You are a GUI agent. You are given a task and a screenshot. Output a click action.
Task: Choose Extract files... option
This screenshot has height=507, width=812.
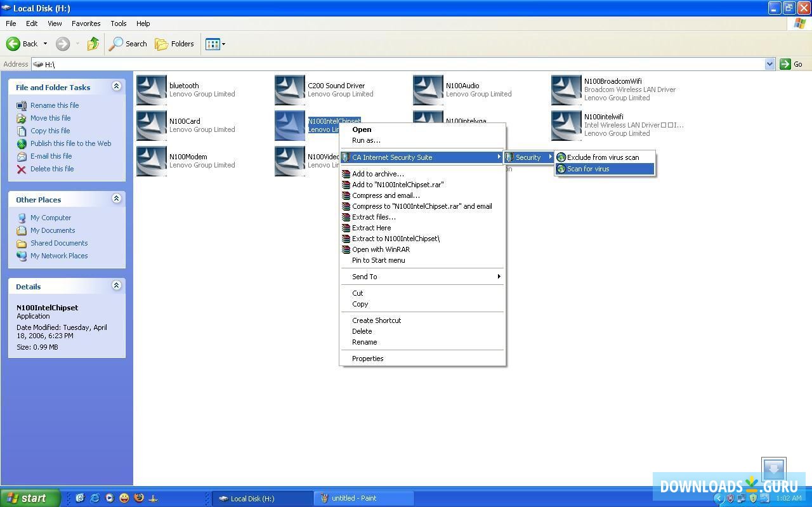[422, 217]
